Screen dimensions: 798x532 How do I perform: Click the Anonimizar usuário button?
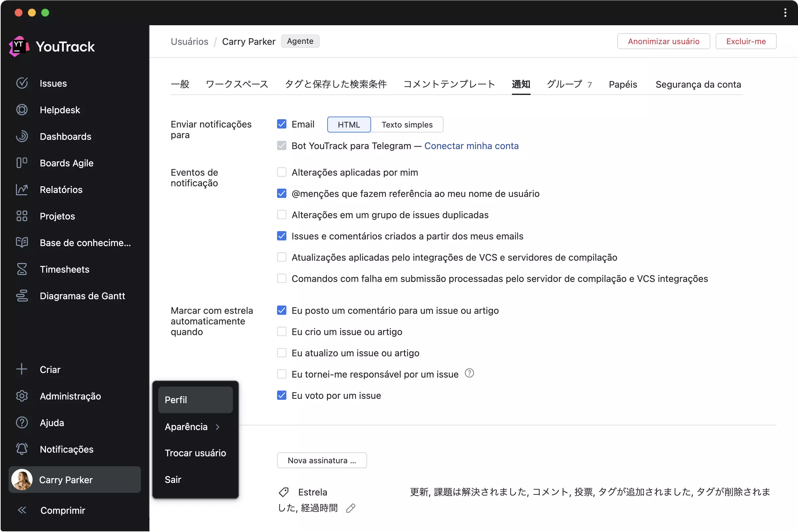663,42
